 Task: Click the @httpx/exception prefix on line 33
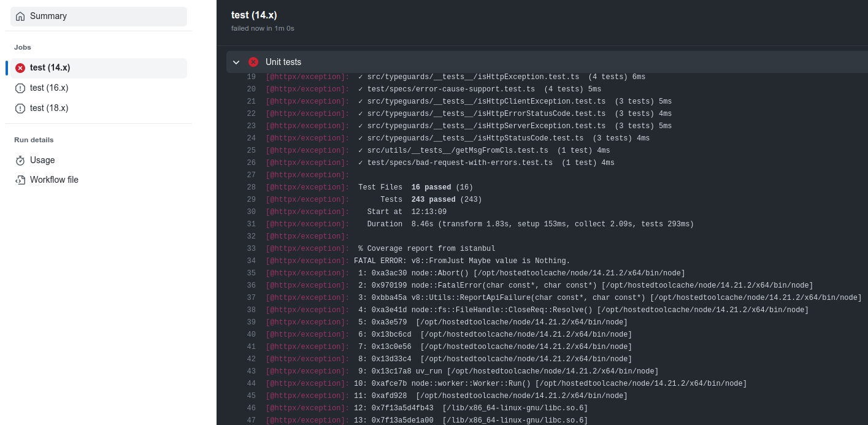[307, 248]
